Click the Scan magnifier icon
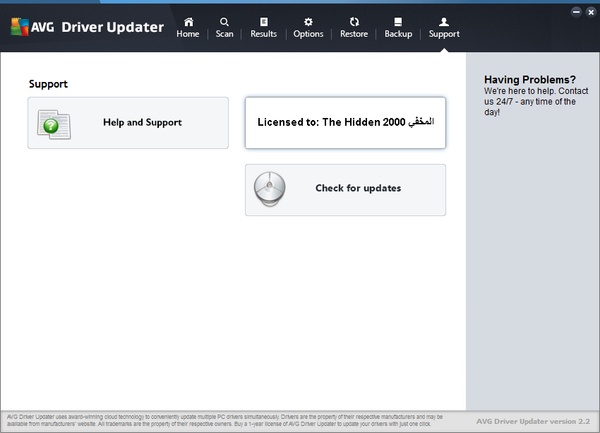 (x=224, y=21)
